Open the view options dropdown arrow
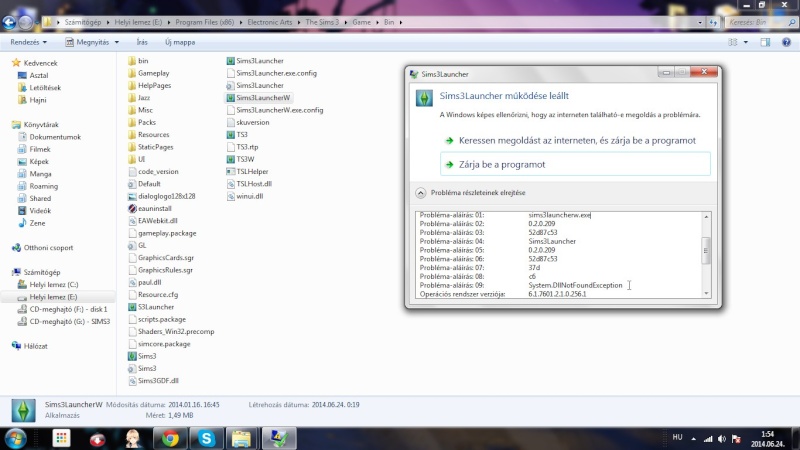800x450 pixels. point(746,42)
